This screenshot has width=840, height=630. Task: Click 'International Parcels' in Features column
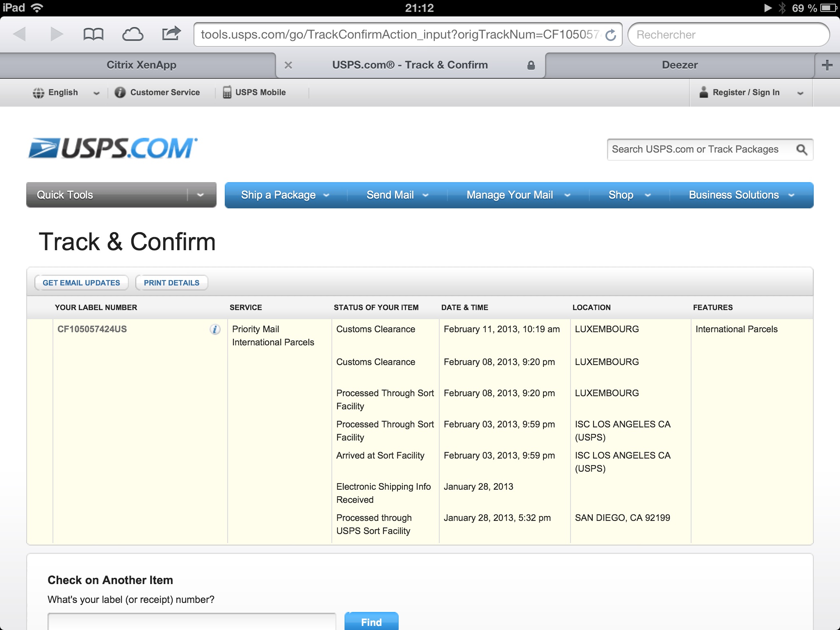click(737, 329)
